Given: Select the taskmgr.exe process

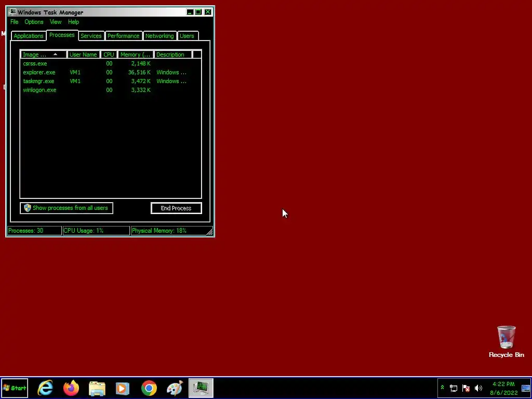Looking at the screenshot, I should click(111, 81).
